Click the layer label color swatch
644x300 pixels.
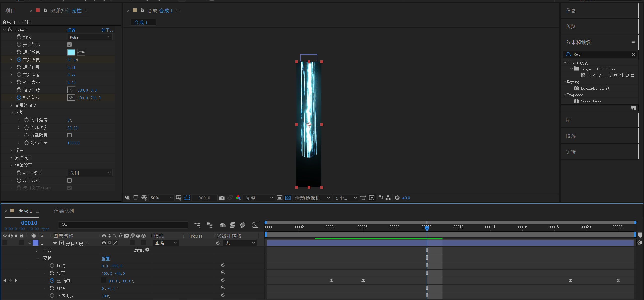[36, 243]
